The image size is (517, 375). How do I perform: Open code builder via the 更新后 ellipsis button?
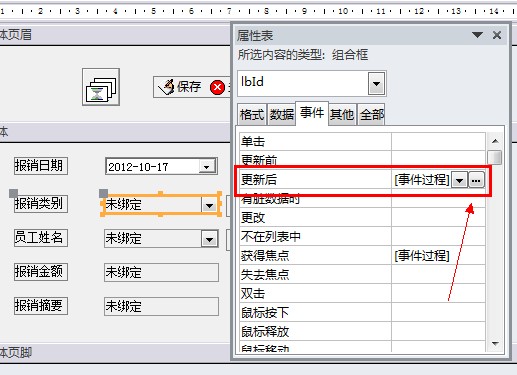476,180
